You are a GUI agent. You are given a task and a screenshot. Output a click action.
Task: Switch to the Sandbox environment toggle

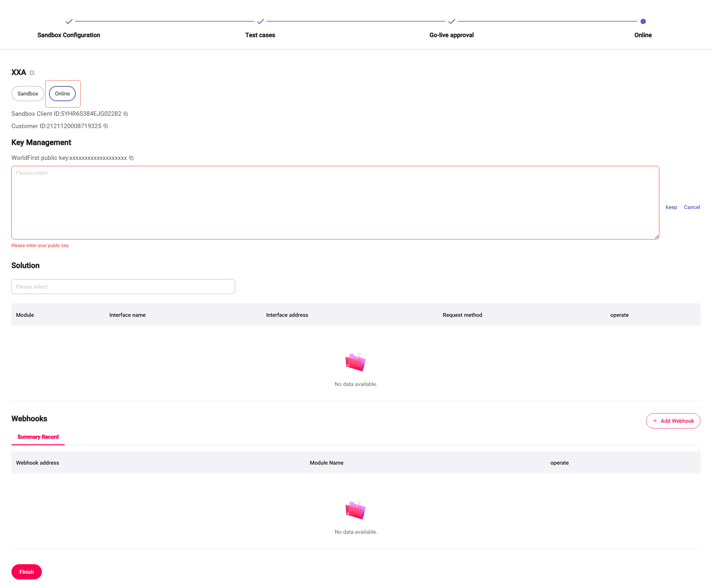pyautogui.click(x=28, y=94)
